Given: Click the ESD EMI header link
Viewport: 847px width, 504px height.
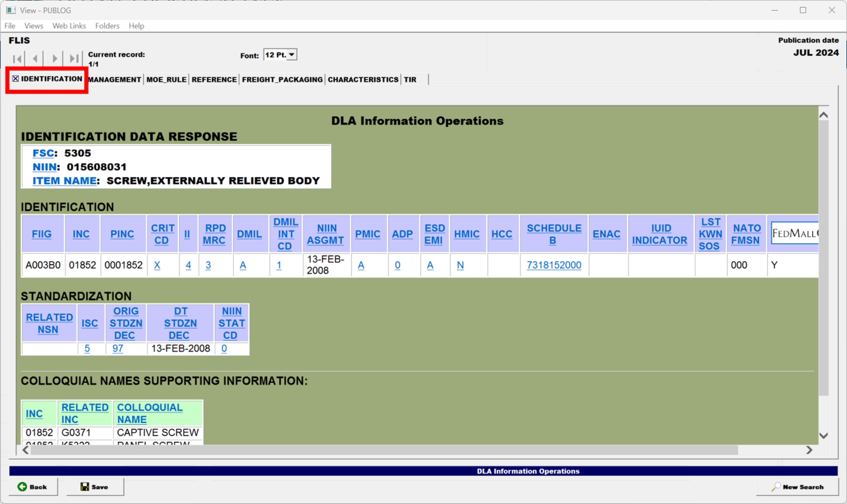Looking at the screenshot, I should point(434,234).
